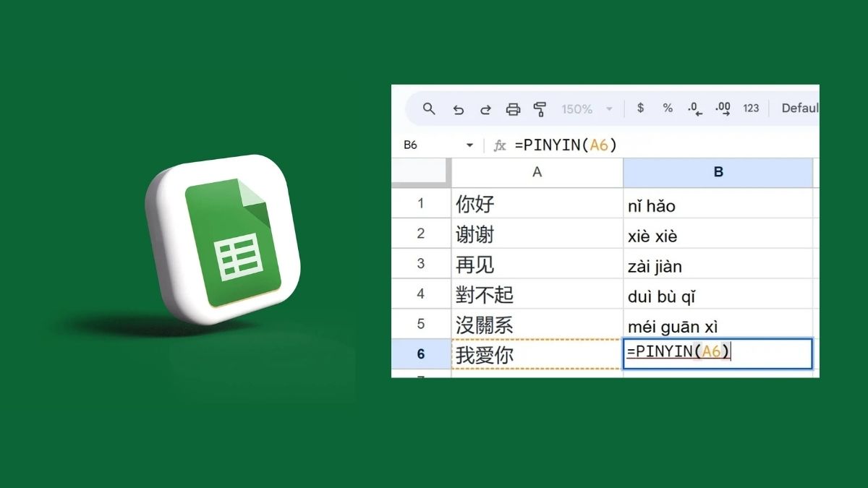
Task: Undo the last action
Action: pyautogui.click(x=458, y=108)
